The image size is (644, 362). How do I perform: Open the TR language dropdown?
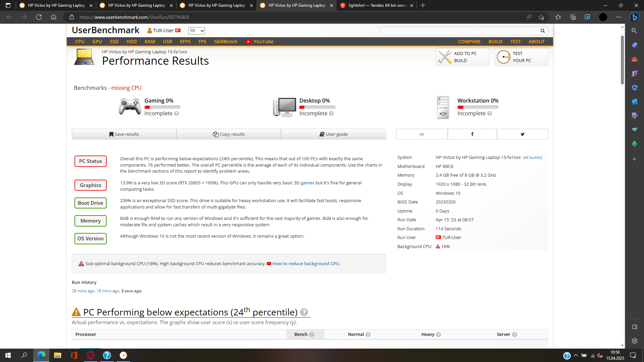pyautogui.click(x=196, y=31)
